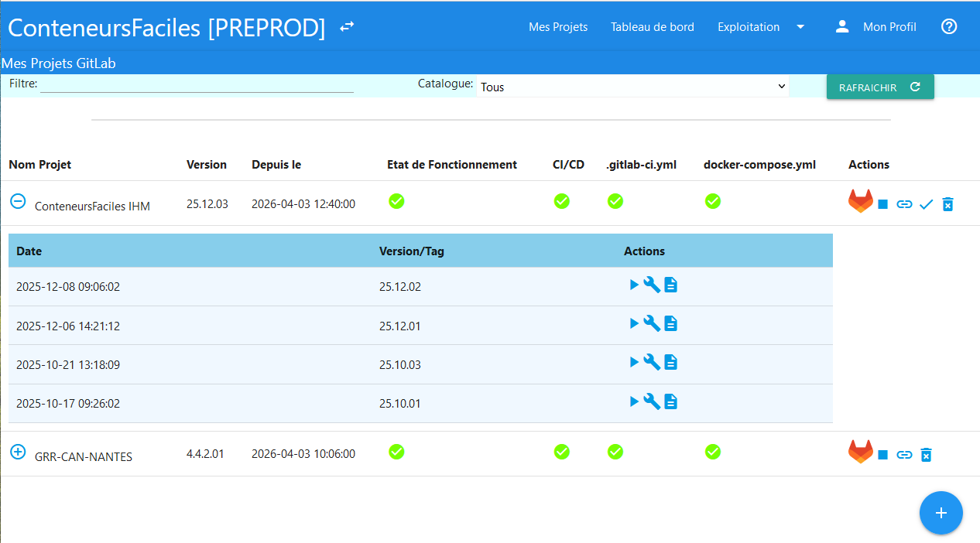Click version value 4.4.2.01
This screenshot has height=543, width=980.
[205, 454]
